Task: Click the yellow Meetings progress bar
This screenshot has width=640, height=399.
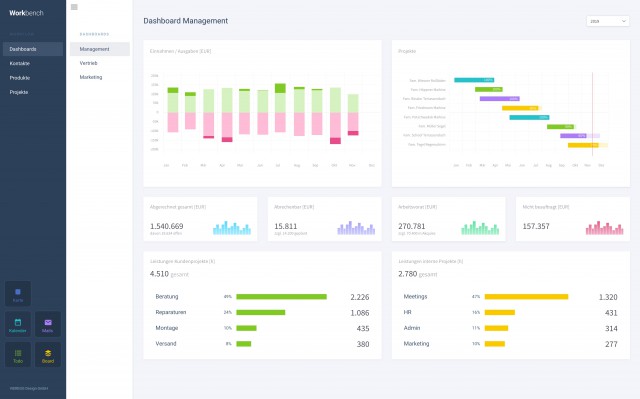Action: 526,297
